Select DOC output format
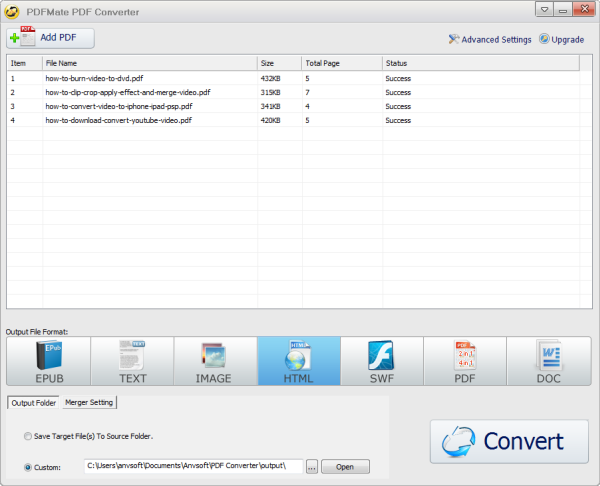600x486 pixels. click(x=549, y=361)
